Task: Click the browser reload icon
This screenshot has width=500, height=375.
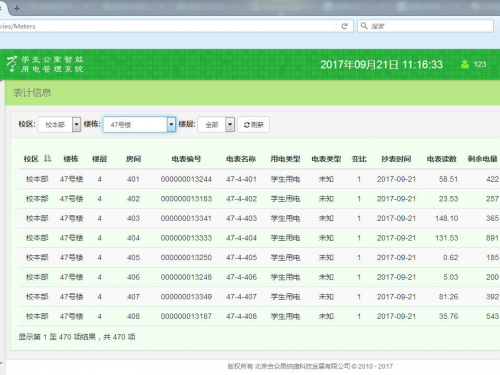Action: click(344, 26)
